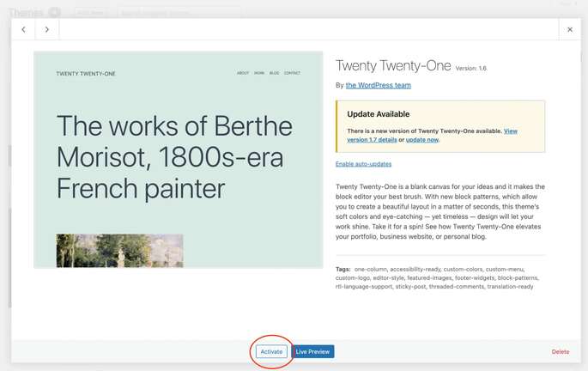The height and width of the screenshot is (371, 588).
Task: Click BLOG in the preview screenshot menu
Action: pos(274,73)
